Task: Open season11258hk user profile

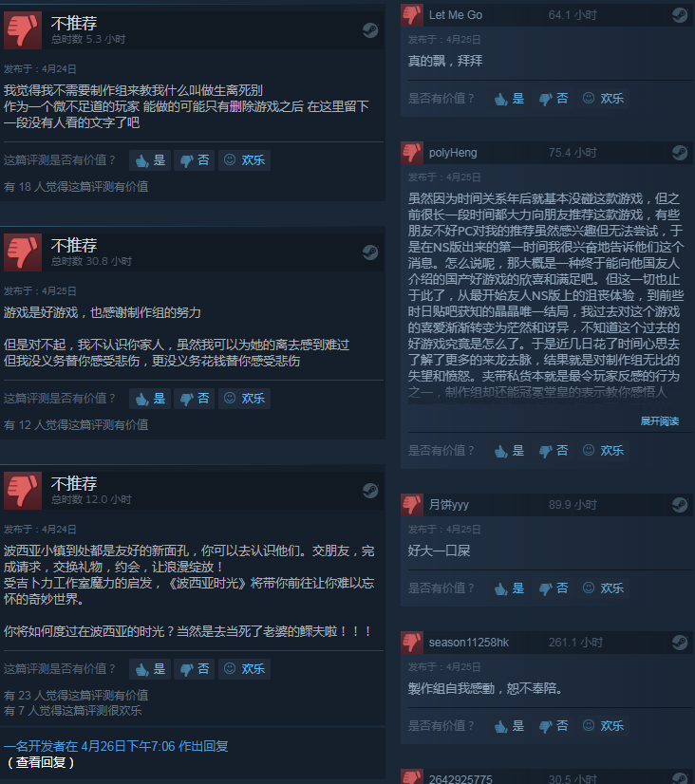Action: point(468,642)
